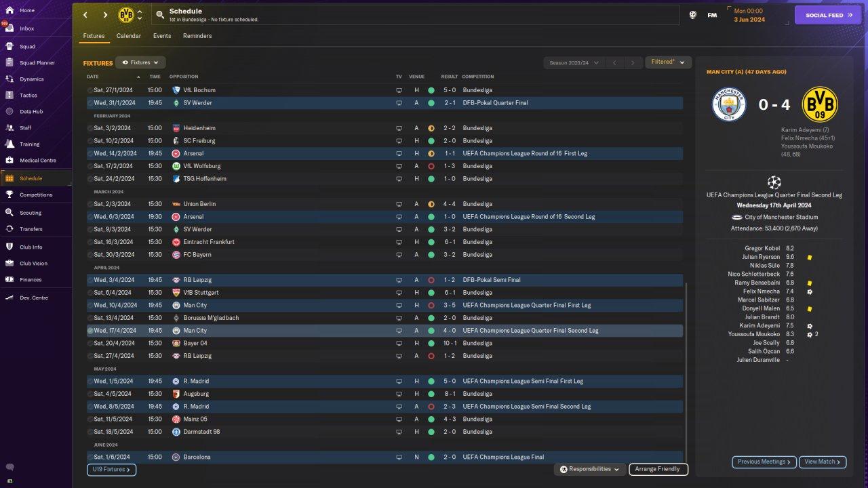Viewport: 868px width, 488px height.
Task: Toggle the green tick on Wed, 17/4/2024 Man City
Action: click(x=90, y=331)
